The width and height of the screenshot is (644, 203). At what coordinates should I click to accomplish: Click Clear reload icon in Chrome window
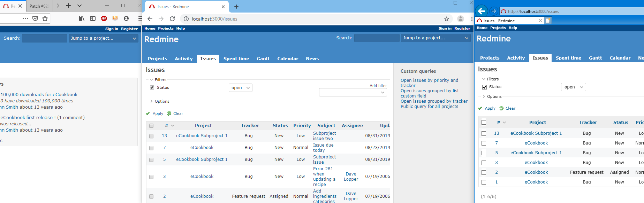(x=169, y=114)
